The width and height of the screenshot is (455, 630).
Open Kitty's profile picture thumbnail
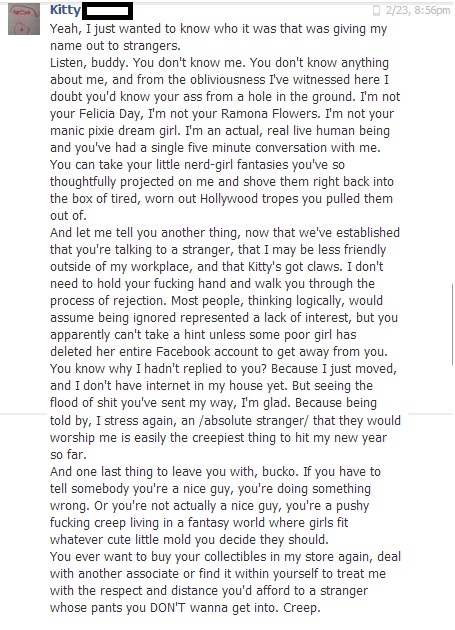pos(24,19)
